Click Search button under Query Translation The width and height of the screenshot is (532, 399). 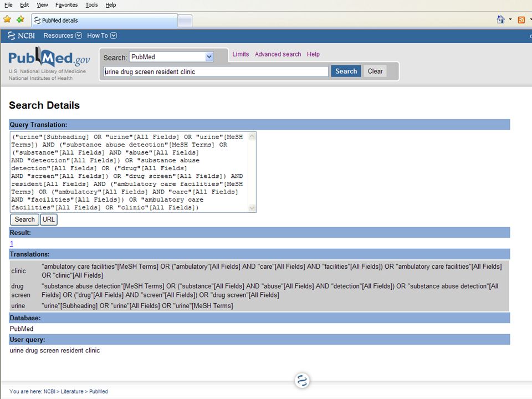tap(24, 219)
